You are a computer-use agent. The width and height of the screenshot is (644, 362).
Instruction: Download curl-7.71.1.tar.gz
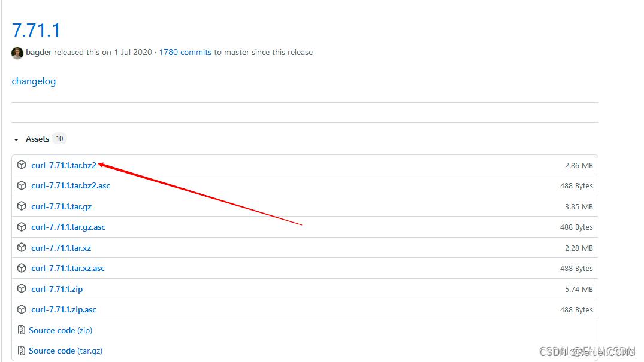click(62, 206)
